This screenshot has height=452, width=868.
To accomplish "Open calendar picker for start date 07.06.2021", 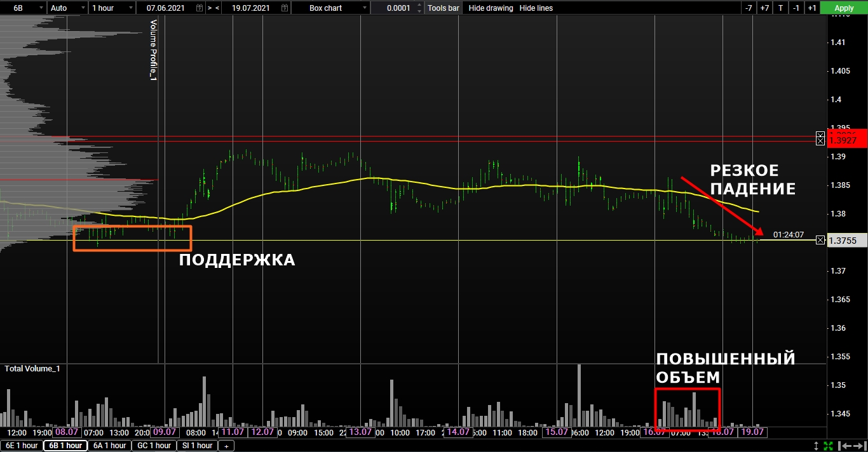I will 200,8.
